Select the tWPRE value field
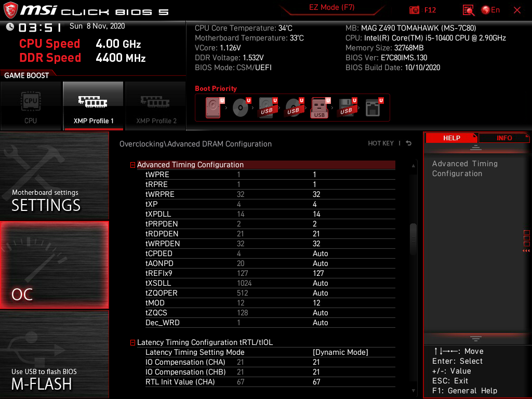This screenshot has width=532, height=399. 314,175
